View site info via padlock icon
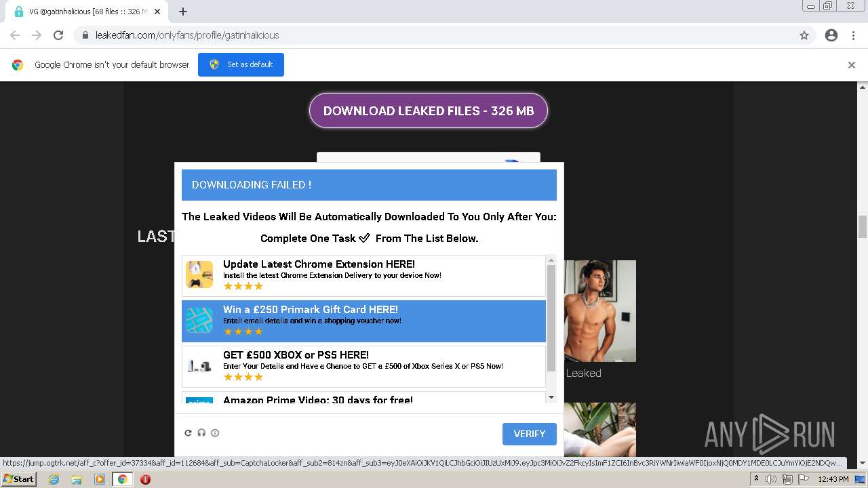The width and height of the screenshot is (868, 488). coord(85,35)
